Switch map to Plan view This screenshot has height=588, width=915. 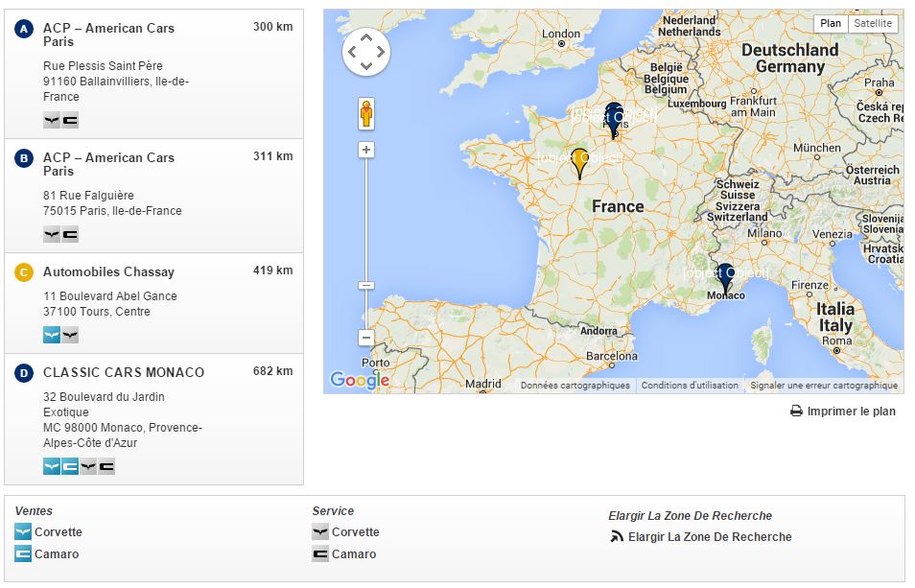[831, 23]
